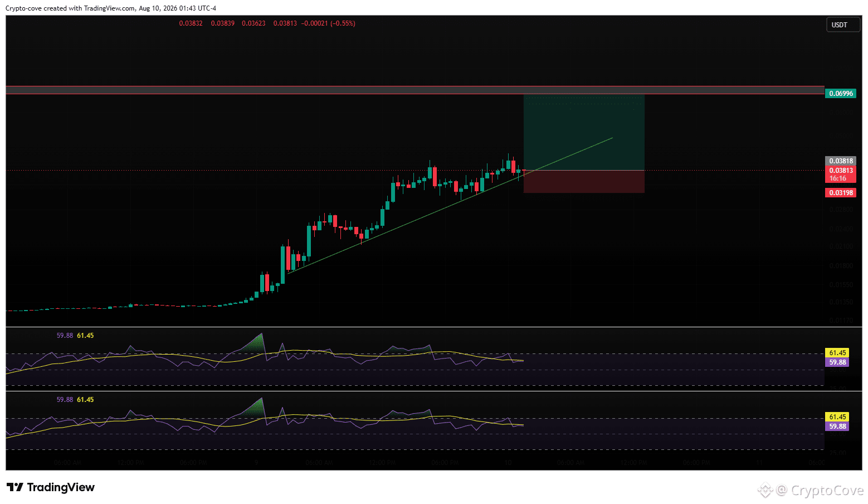Click purple 59.88 axis label in upper indicator pane
Image resolution: width=868 pixels, height=504 pixels.
coord(837,362)
